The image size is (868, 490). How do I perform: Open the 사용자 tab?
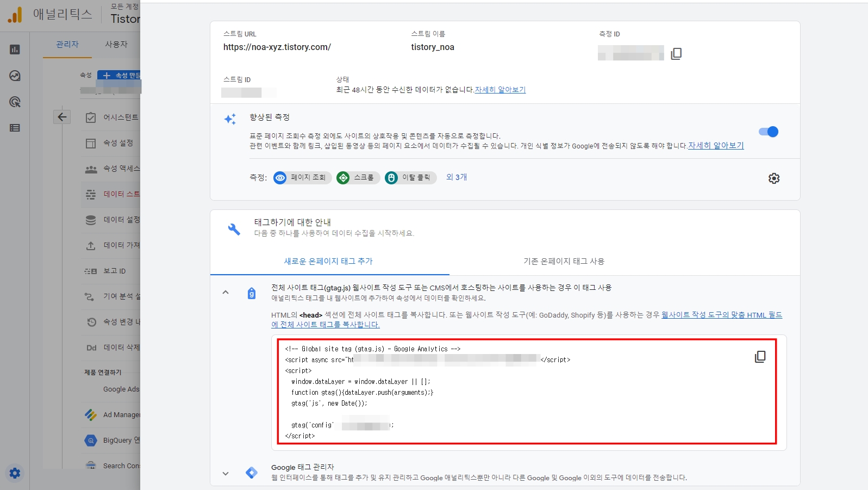(x=116, y=44)
